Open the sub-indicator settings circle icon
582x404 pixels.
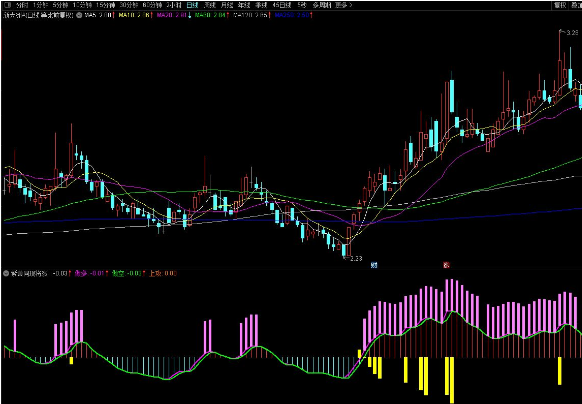tap(6, 274)
